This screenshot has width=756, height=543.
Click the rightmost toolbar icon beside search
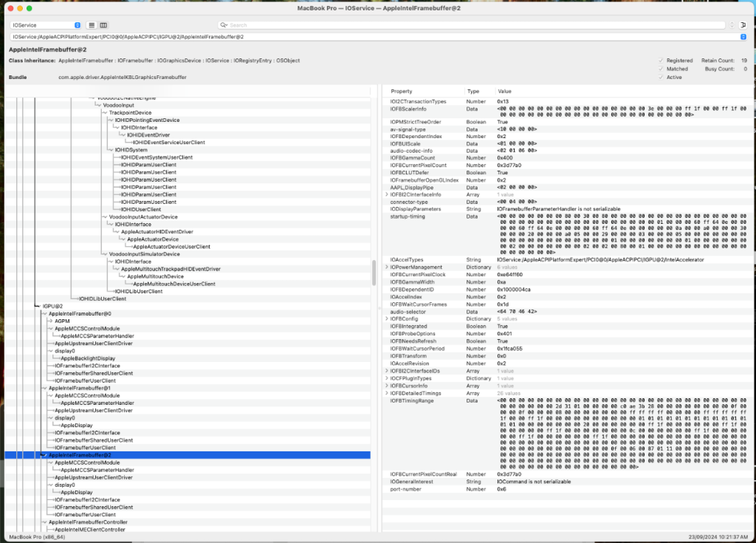tap(743, 25)
